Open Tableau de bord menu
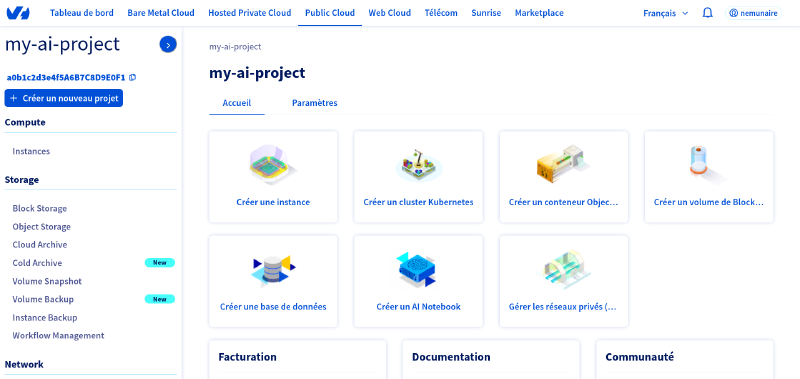This screenshot has height=379, width=800. [x=82, y=13]
